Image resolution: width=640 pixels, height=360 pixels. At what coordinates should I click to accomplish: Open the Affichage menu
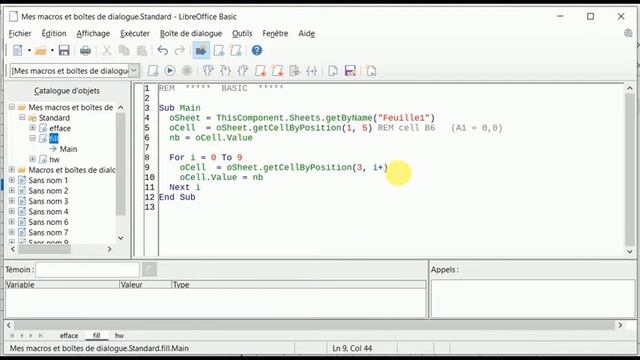tap(93, 33)
